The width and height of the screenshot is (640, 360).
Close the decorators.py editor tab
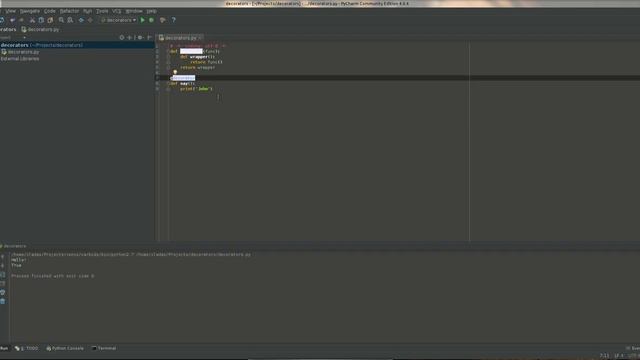coord(200,38)
